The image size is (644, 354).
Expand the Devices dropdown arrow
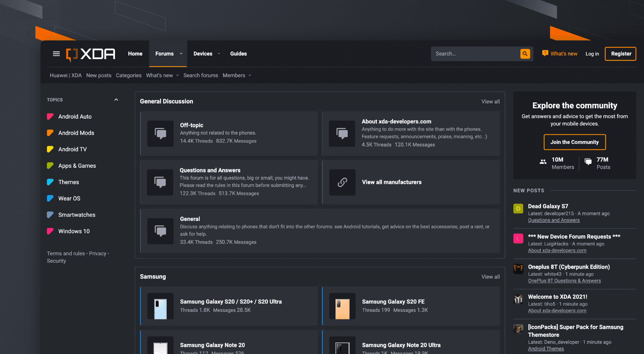coord(219,54)
